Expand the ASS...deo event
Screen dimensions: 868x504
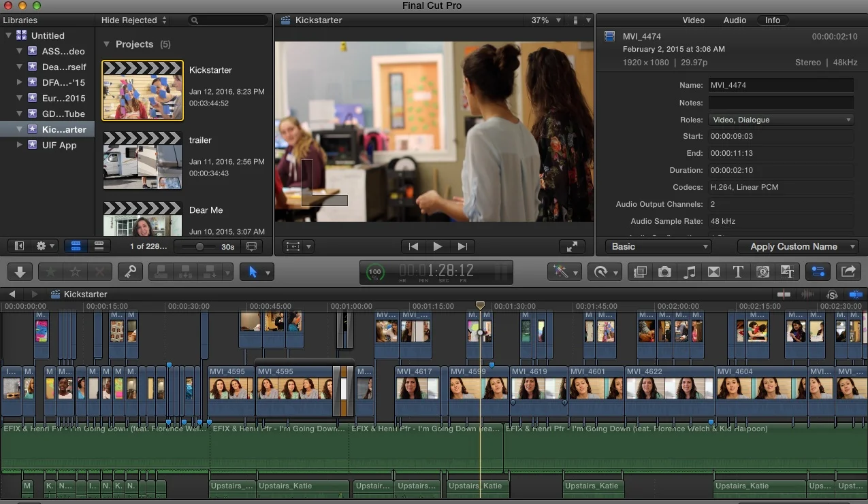pyautogui.click(x=19, y=51)
